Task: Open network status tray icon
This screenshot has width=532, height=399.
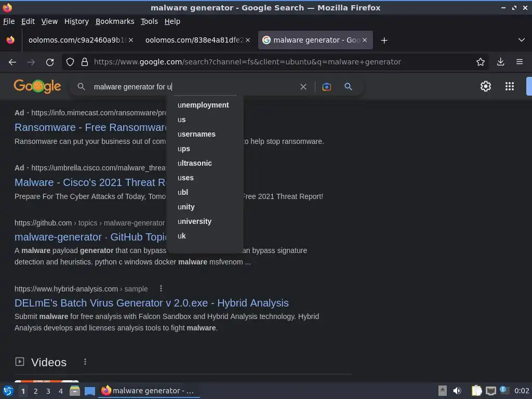Action: pos(491,391)
